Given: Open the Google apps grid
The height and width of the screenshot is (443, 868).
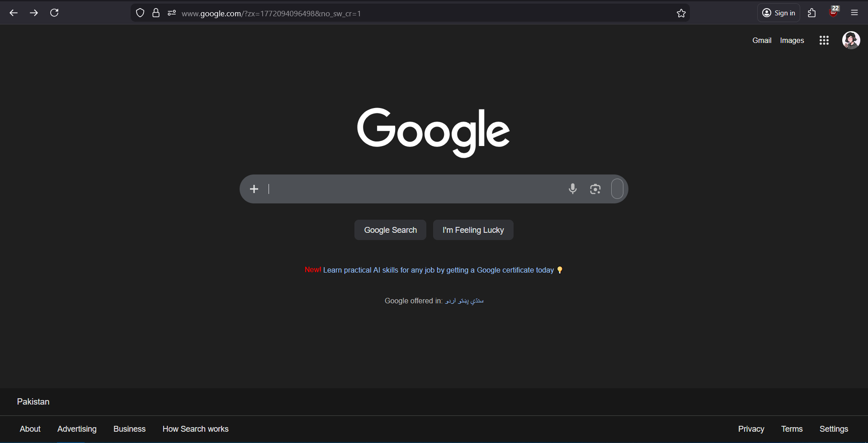Looking at the screenshot, I should tap(824, 40).
